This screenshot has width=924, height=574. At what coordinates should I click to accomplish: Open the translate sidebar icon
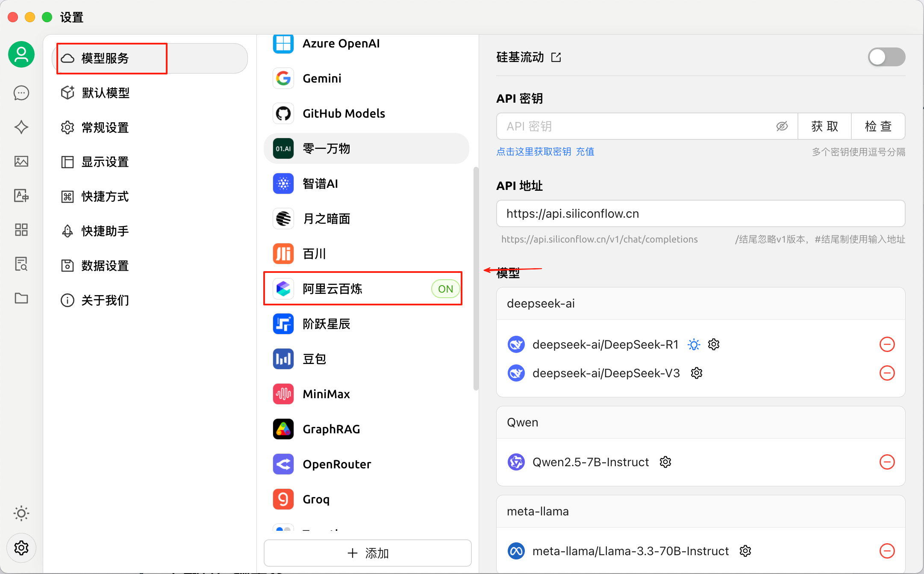coord(21,195)
